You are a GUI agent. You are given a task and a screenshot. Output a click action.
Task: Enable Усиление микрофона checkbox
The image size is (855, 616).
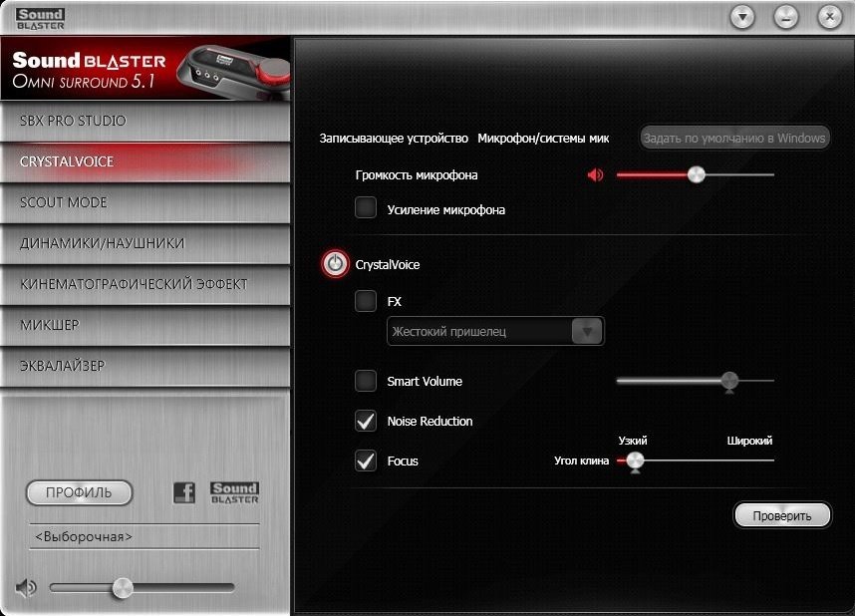pos(366,208)
